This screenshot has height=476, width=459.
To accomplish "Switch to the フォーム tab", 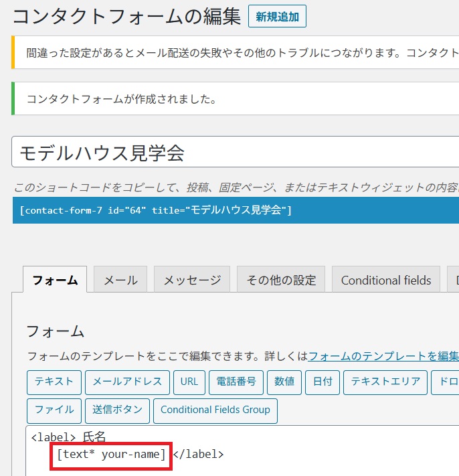I will [x=55, y=280].
